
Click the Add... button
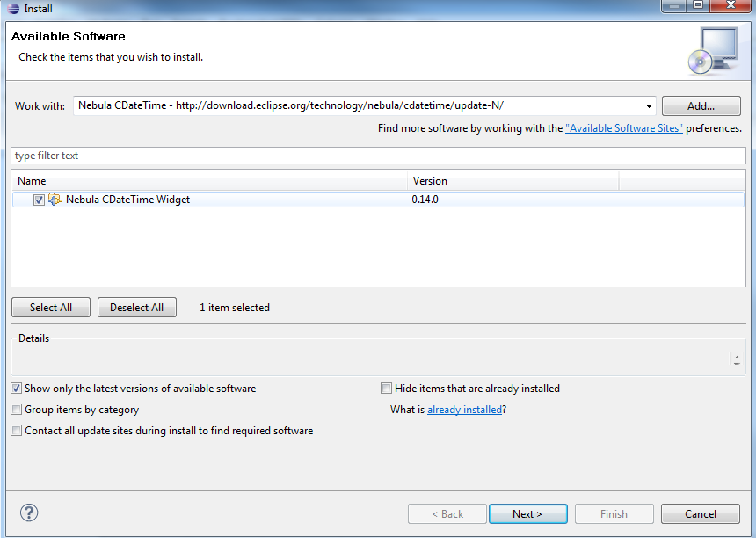tap(701, 106)
